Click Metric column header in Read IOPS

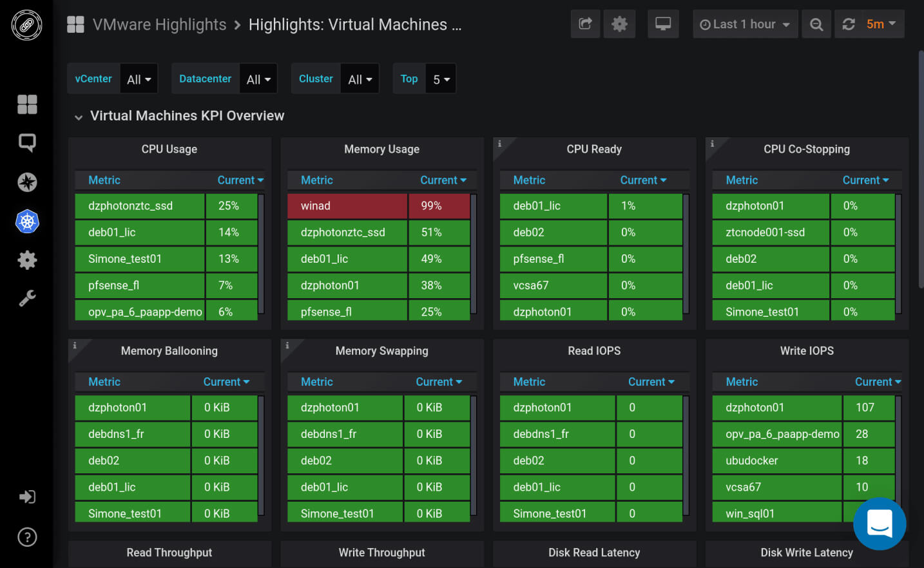click(x=529, y=382)
